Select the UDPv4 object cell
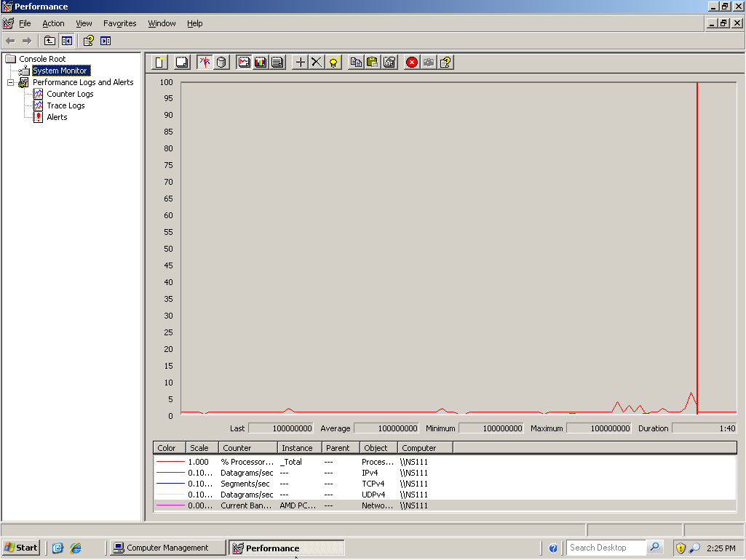This screenshot has height=560, width=746. [373, 495]
